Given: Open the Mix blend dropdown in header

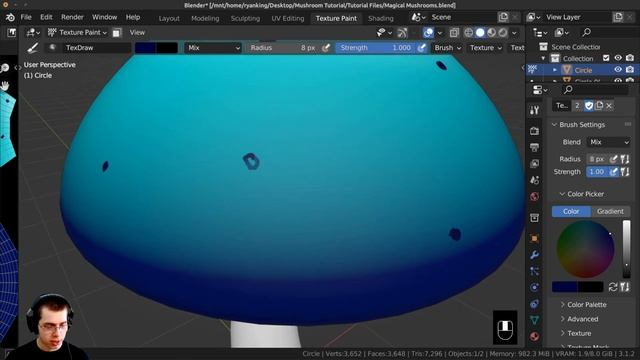Looking at the screenshot, I should (213, 48).
